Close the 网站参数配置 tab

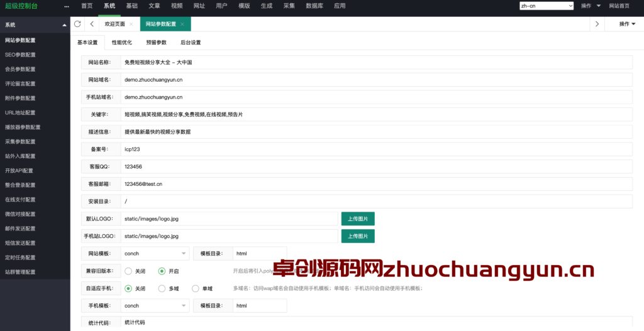point(182,24)
